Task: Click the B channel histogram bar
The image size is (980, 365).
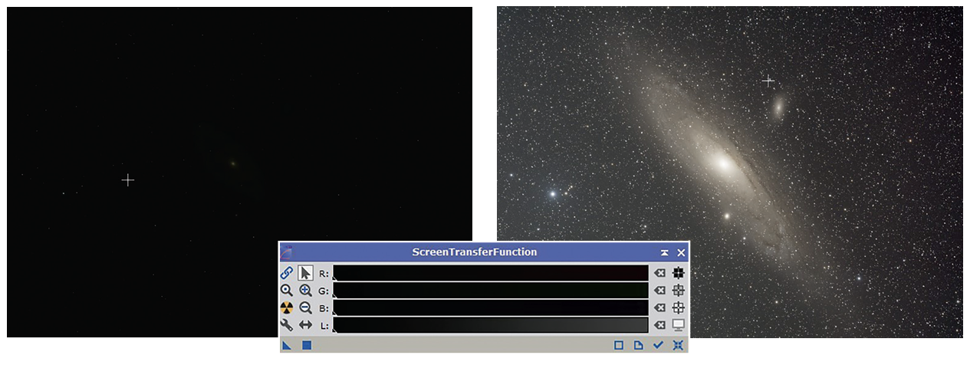Action: pyautogui.click(x=491, y=307)
